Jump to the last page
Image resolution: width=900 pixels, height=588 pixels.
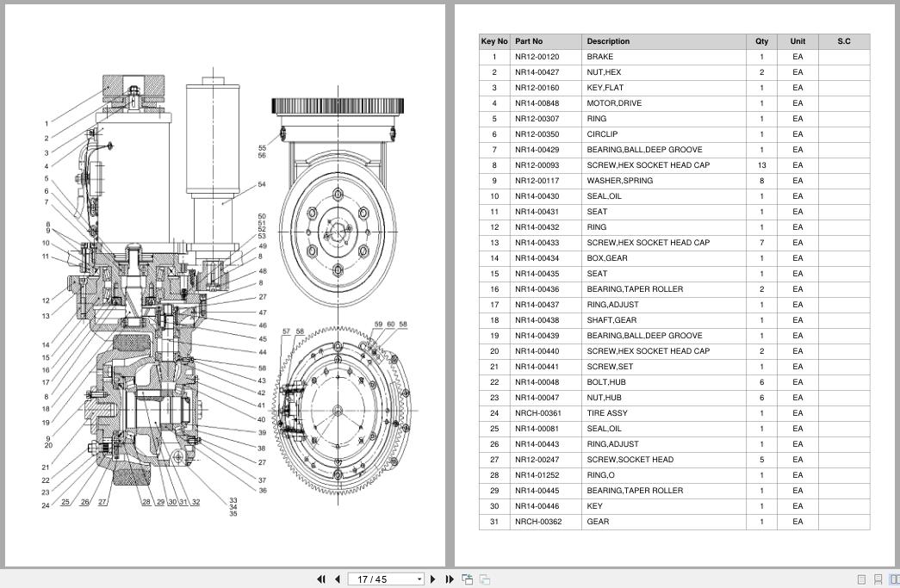click(x=450, y=579)
